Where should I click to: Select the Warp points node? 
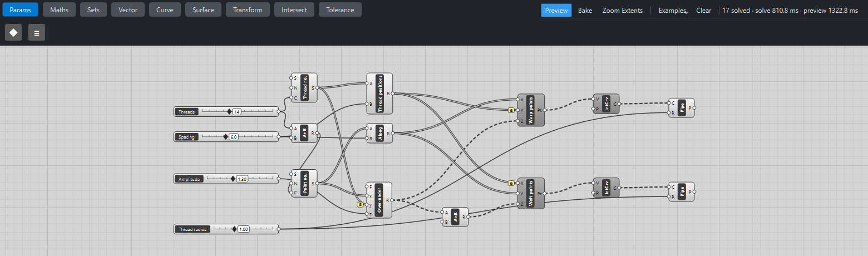coord(531,110)
